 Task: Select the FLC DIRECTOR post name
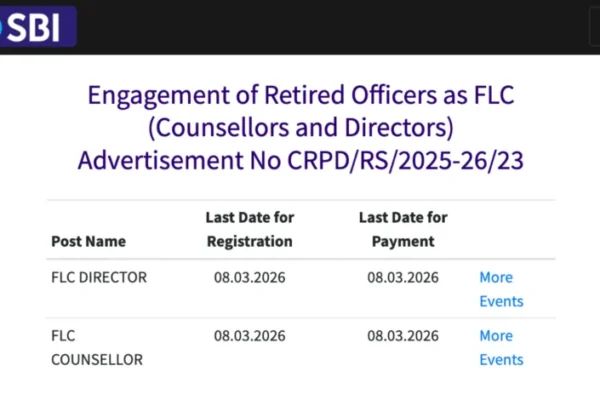[x=98, y=277]
